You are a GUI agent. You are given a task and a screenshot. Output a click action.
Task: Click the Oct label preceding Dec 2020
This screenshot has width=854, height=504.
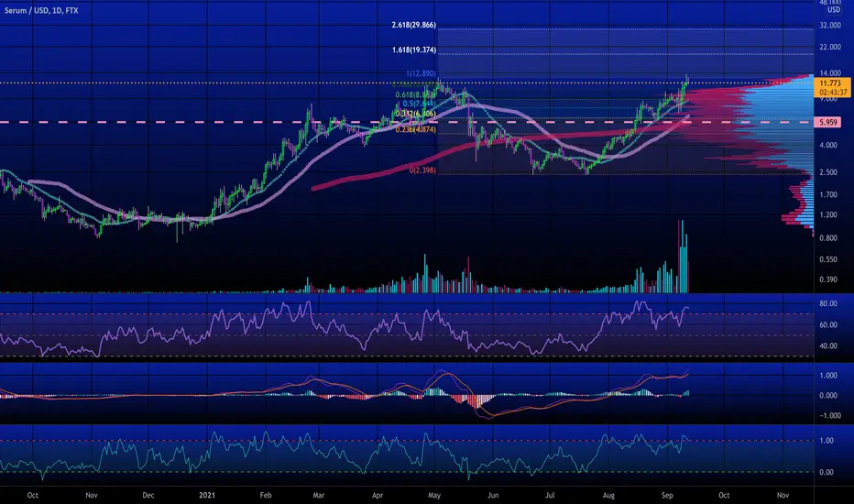click(x=33, y=495)
